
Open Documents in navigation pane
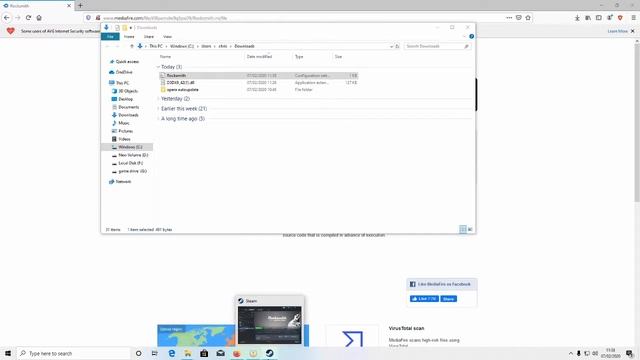[x=128, y=107]
